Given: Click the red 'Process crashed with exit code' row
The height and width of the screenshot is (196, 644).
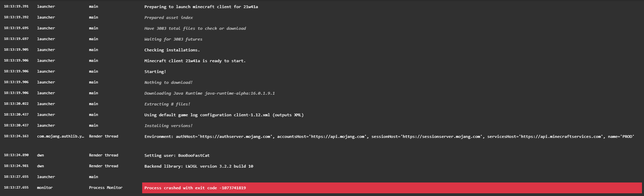Looking at the screenshot, I should [392, 188].
